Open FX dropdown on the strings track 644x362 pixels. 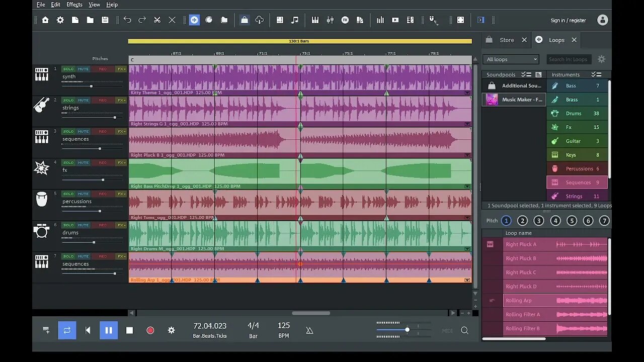(x=121, y=100)
